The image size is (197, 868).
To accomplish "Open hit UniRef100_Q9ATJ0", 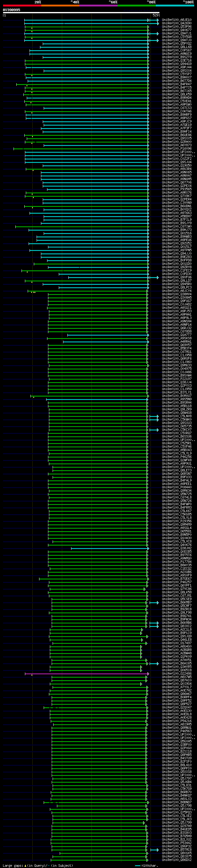I will pyautogui.click(x=177, y=40).
